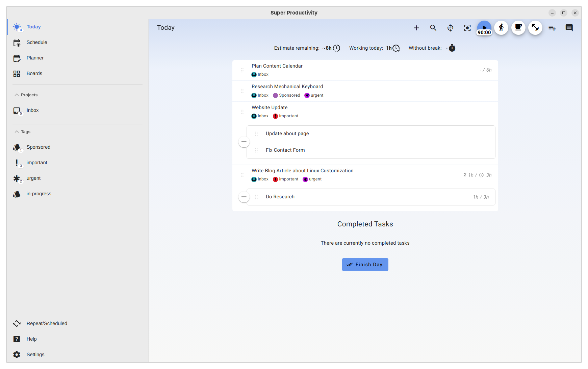Click 1h / 3h time on Do Research
Screen dimensions: 588x369
coord(481,197)
